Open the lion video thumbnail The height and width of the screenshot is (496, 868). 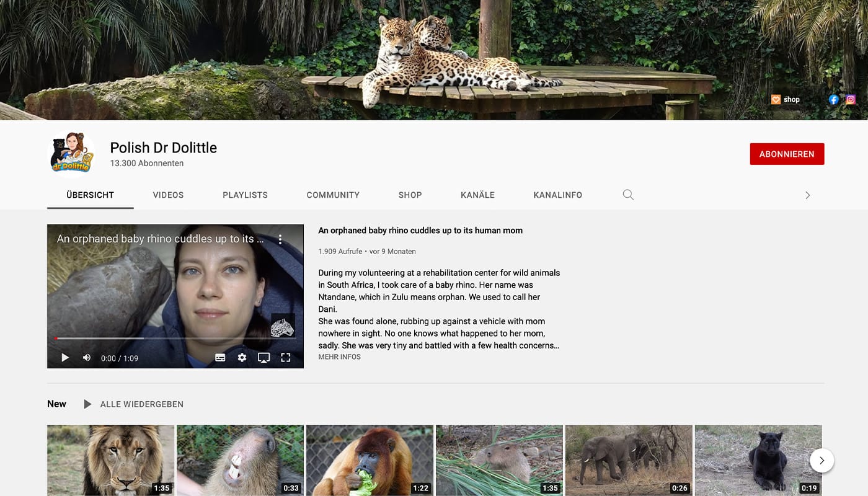click(110, 459)
